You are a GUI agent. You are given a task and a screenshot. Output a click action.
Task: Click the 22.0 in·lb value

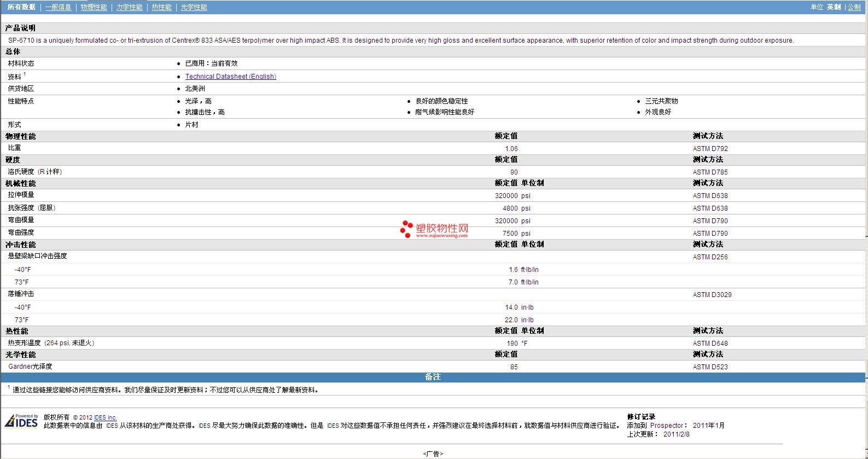pyautogui.click(x=519, y=320)
